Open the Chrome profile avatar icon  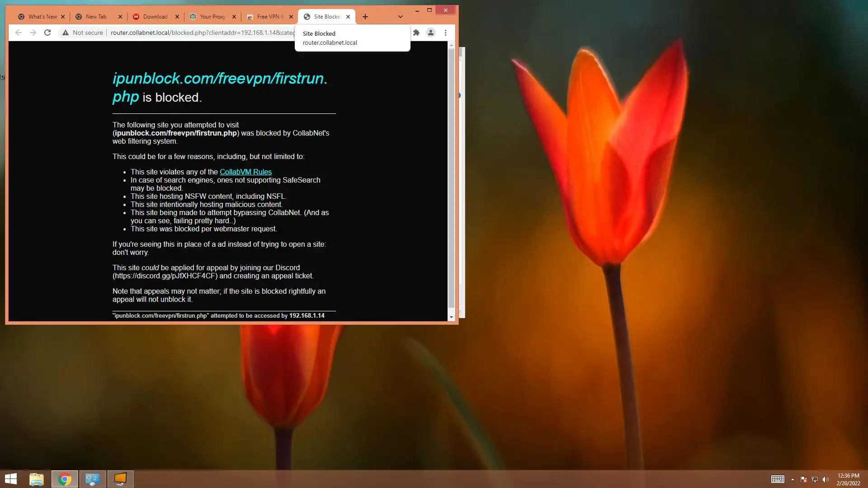pyautogui.click(x=431, y=33)
